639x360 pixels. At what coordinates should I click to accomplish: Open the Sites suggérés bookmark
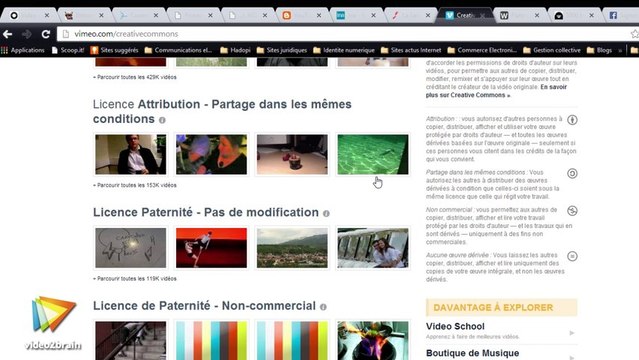click(115, 50)
